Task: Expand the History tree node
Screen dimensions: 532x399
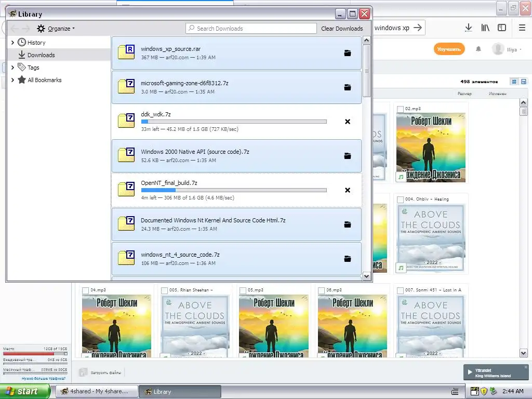Action: tap(12, 43)
